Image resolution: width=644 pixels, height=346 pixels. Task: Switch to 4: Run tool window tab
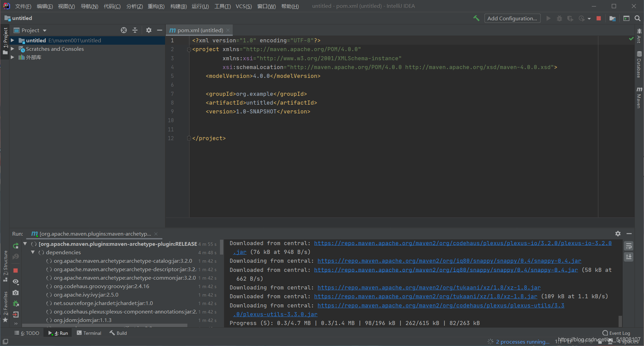coord(58,333)
